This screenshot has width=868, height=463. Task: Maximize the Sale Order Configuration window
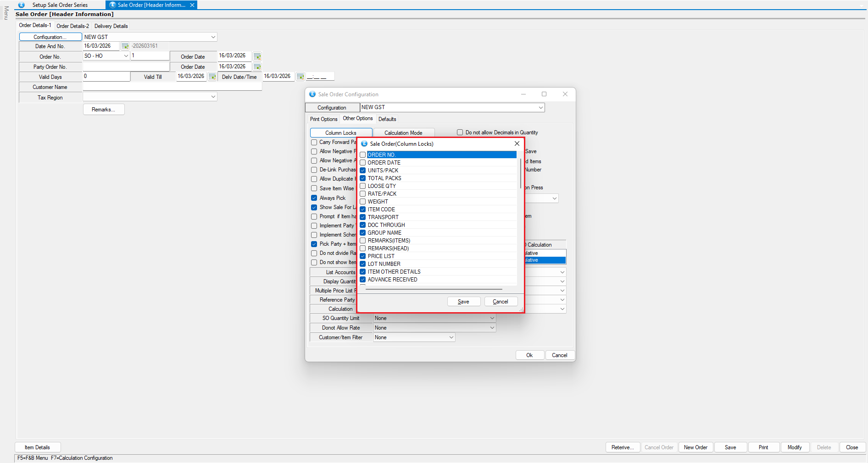(544, 94)
